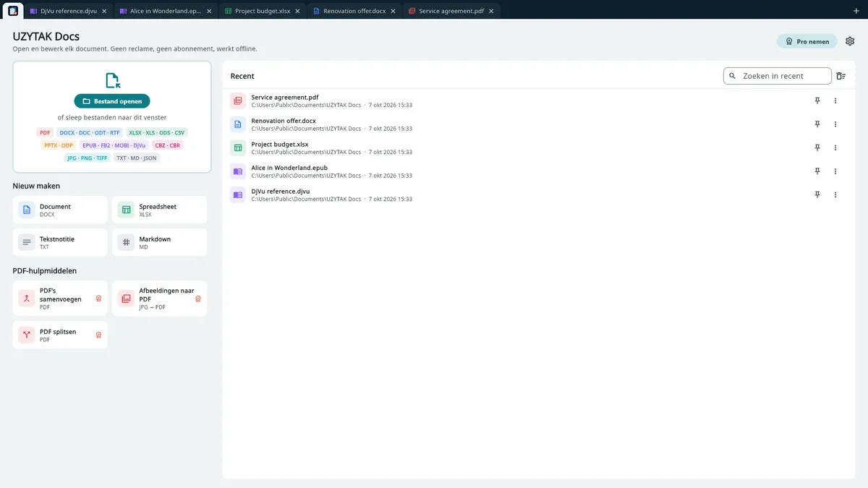Create a new Tekstnotitie TXT

coord(60,242)
